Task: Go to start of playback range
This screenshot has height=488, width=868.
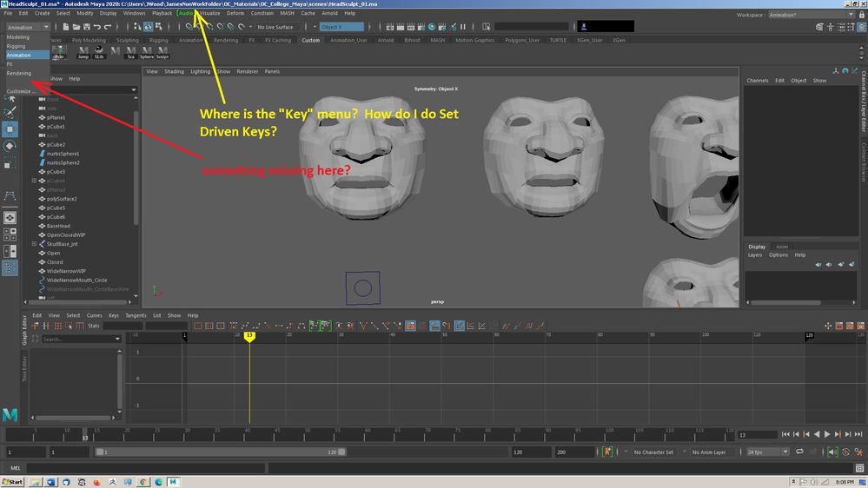Action: tap(785, 434)
